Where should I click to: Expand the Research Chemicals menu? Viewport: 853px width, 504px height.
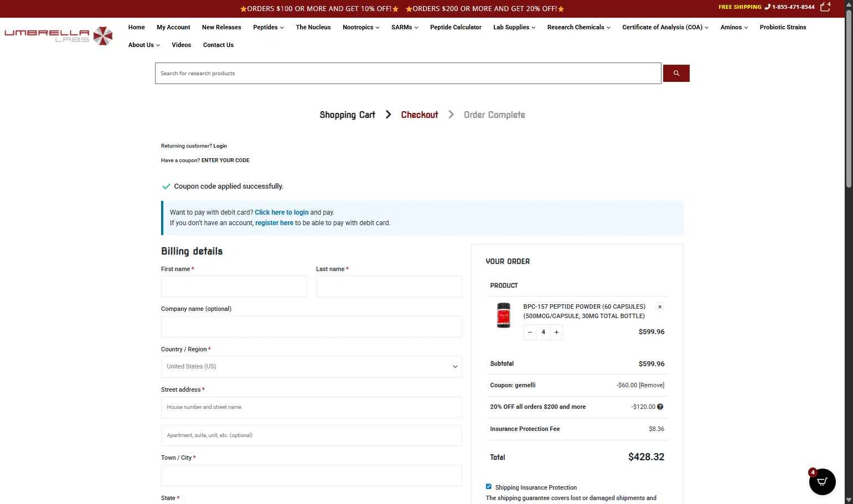pos(578,27)
